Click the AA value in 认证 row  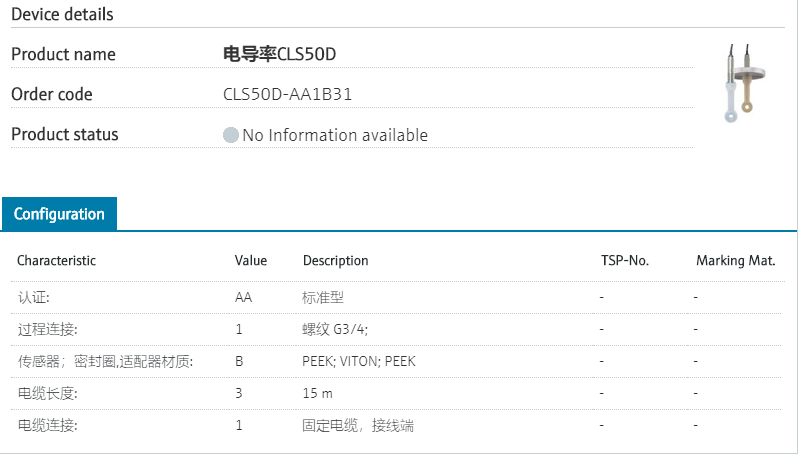[243, 298]
